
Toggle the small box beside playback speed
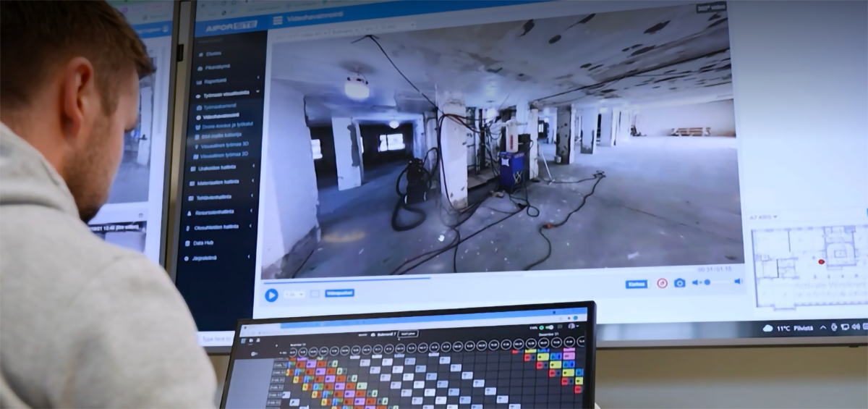[315, 294]
